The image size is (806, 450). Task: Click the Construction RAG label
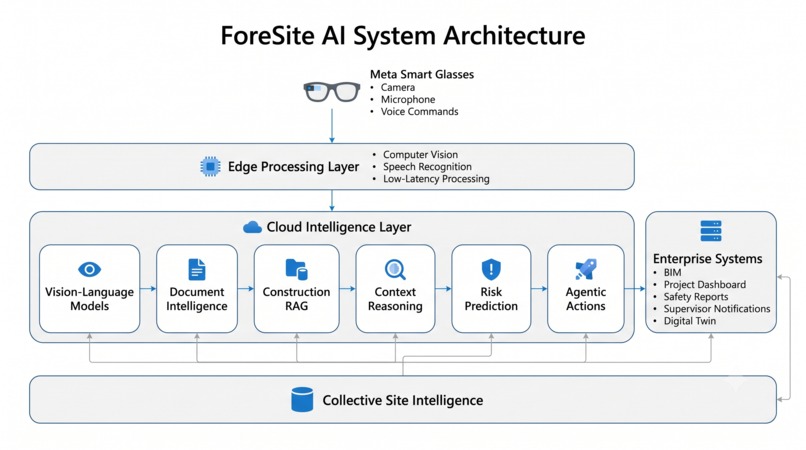pos(297,299)
